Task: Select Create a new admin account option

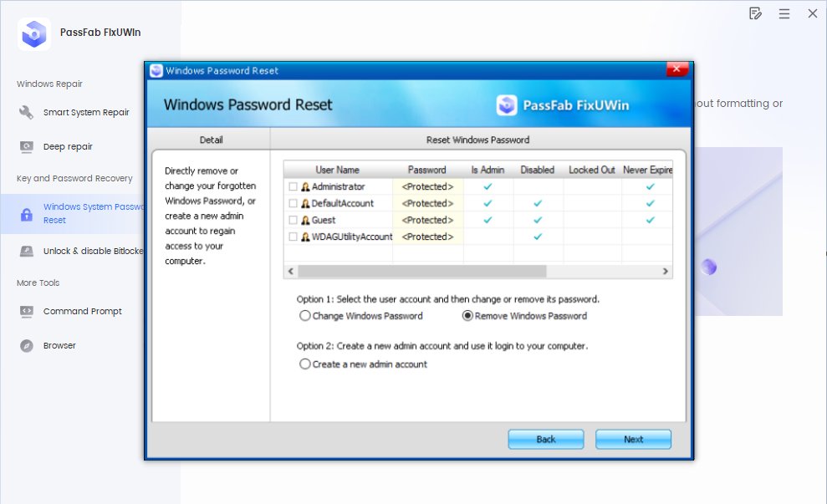Action: (306, 364)
